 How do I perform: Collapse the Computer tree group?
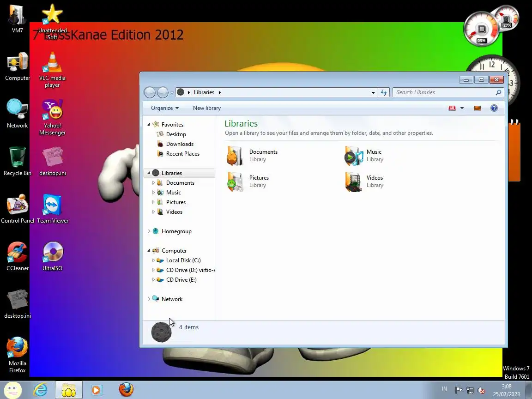point(149,251)
